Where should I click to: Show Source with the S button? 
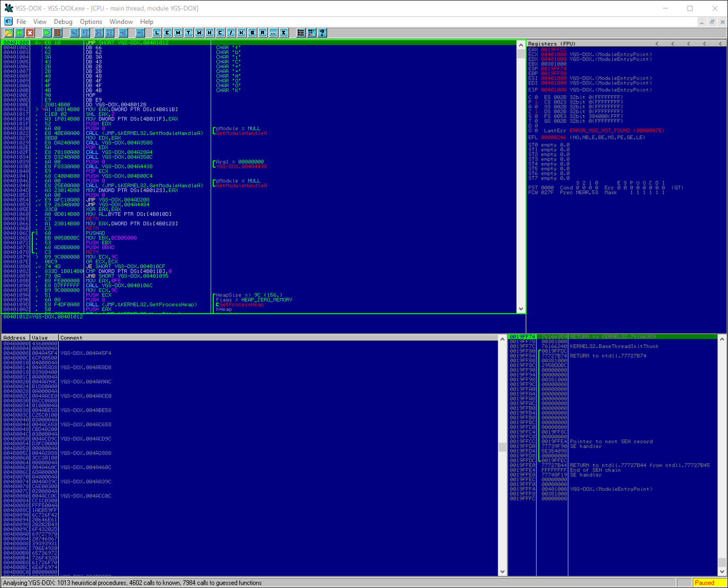(x=284, y=33)
